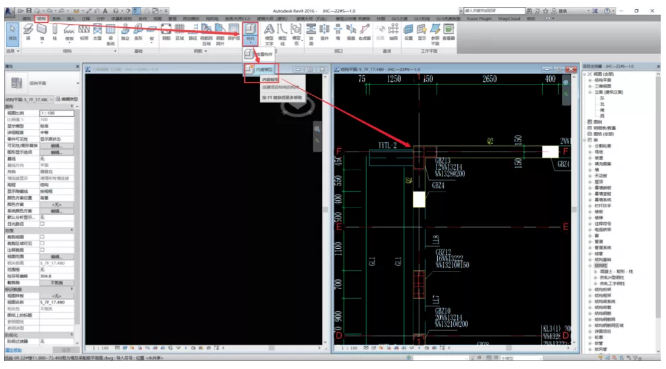Click the Set work plane icon
The width and height of the screenshot is (666, 369).
click(x=408, y=32)
